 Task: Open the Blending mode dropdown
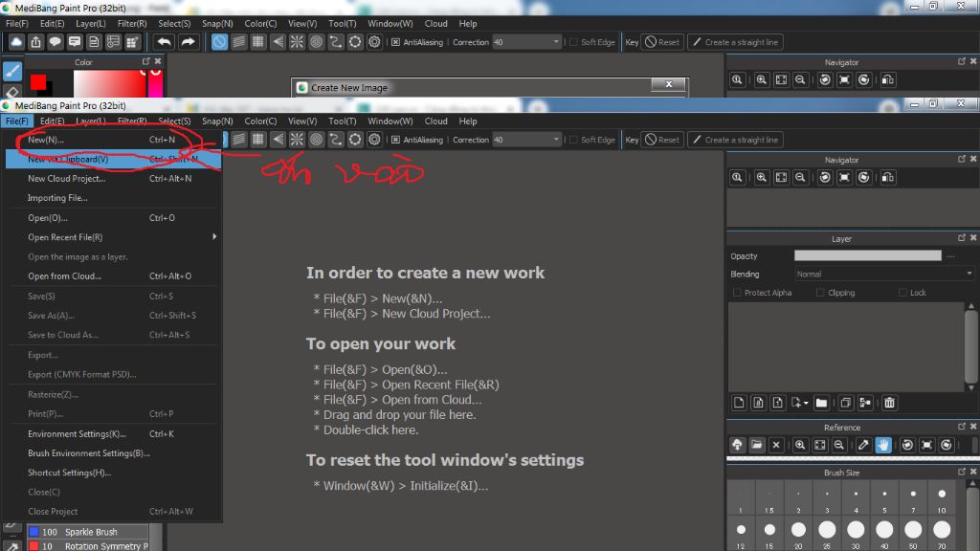tap(884, 275)
